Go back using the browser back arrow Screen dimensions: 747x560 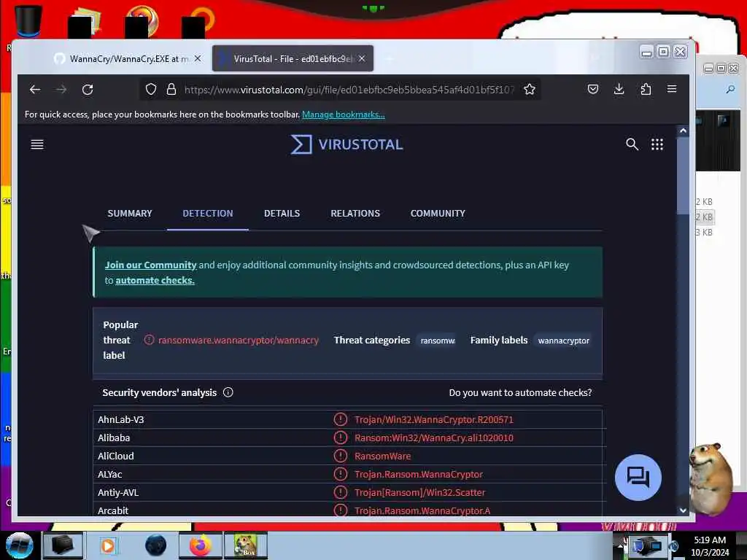35,90
